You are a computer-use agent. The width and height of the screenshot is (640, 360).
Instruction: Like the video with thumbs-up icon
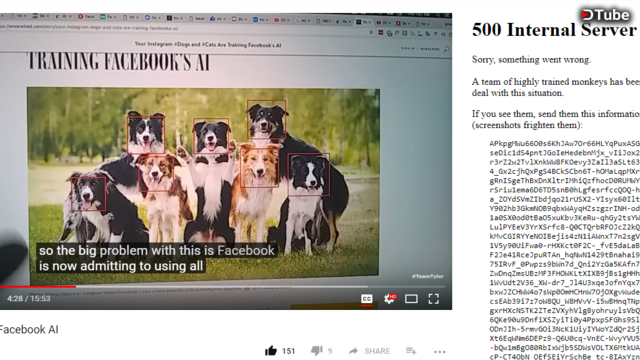pos(271,351)
